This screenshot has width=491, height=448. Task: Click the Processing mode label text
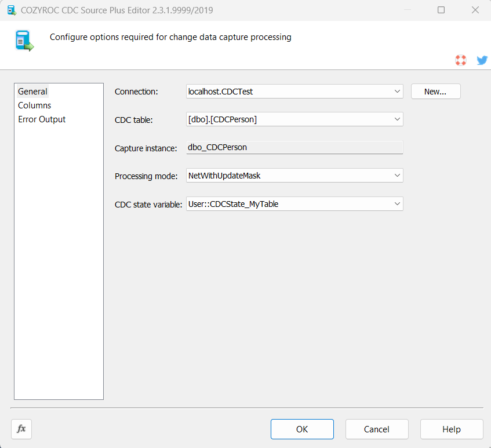tap(146, 176)
